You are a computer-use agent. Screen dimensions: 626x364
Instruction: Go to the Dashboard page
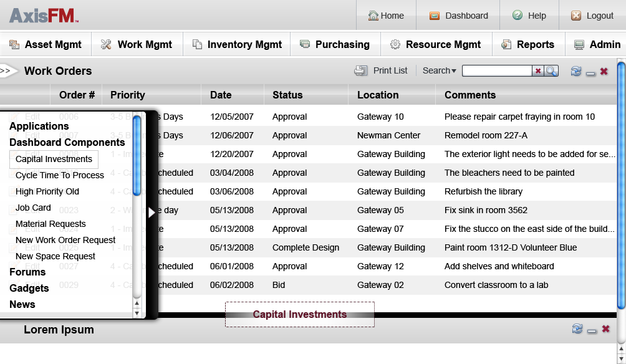[458, 16]
